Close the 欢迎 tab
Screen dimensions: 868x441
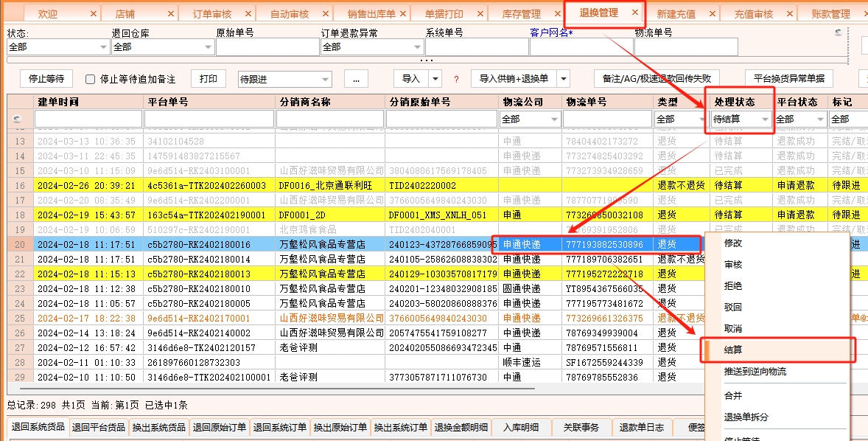[x=91, y=14]
